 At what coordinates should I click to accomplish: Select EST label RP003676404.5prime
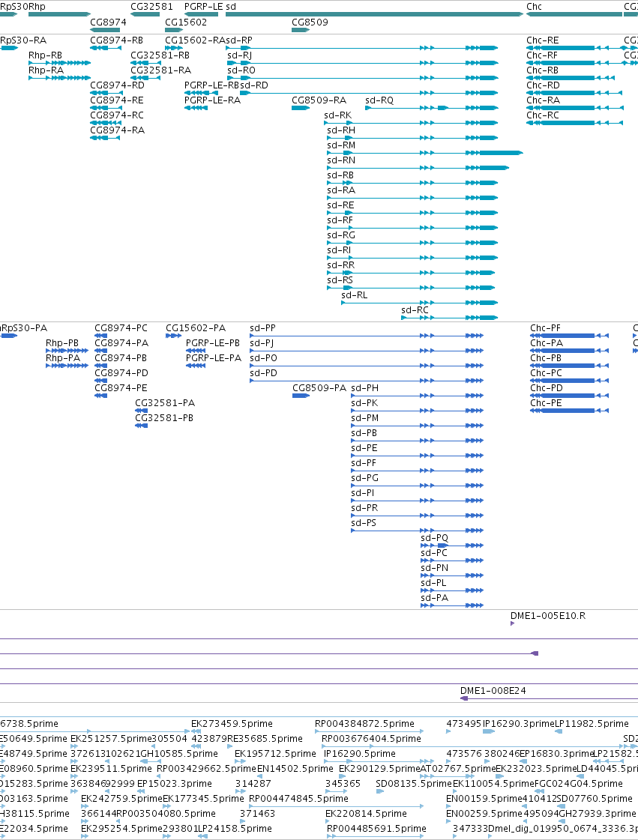click(372, 739)
